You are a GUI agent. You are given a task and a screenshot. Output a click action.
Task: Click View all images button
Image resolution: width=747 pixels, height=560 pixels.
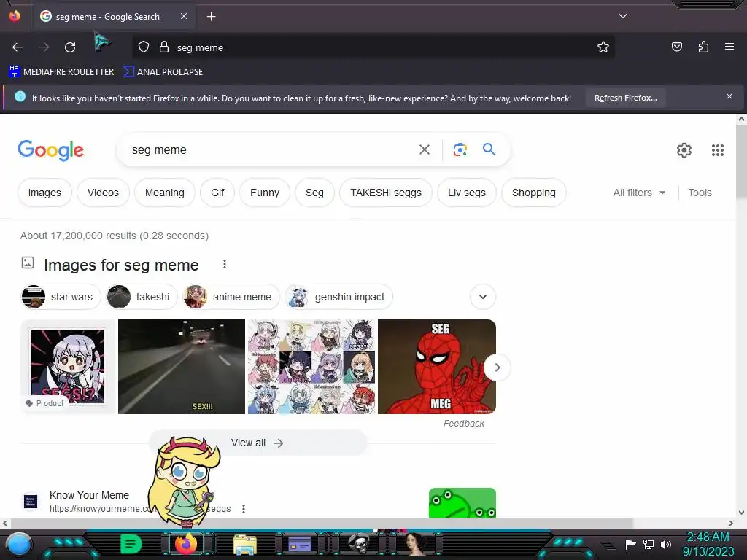click(x=258, y=443)
